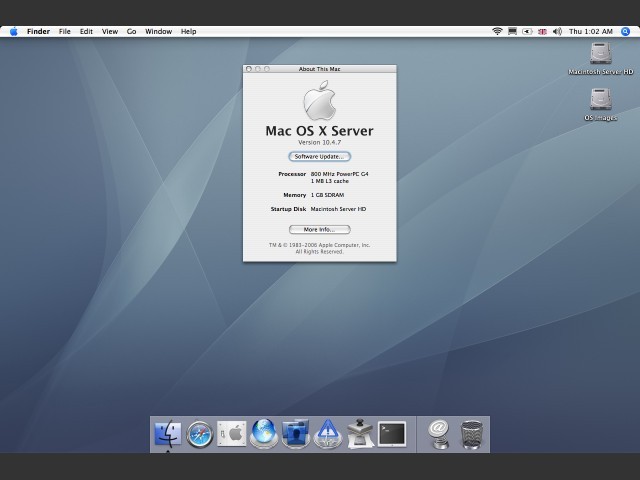Open blue warning-triangle app in dock
This screenshot has height=480, width=640.
[327, 433]
